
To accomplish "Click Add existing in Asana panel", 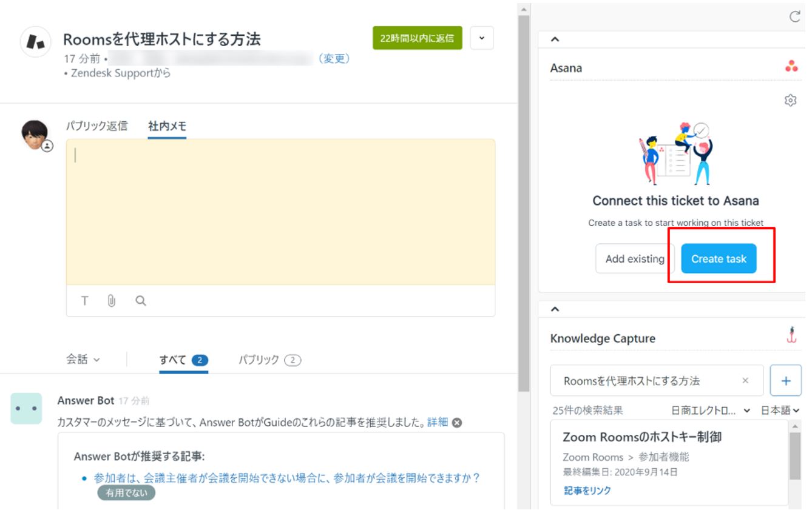I will click(x=635, y=259).
